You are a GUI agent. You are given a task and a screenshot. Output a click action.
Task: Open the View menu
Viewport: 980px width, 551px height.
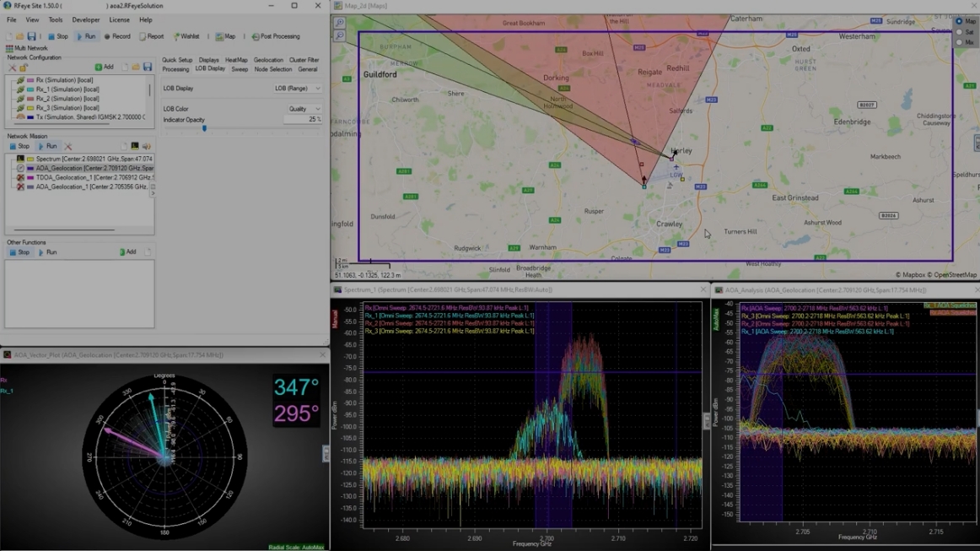coord(32,20)
